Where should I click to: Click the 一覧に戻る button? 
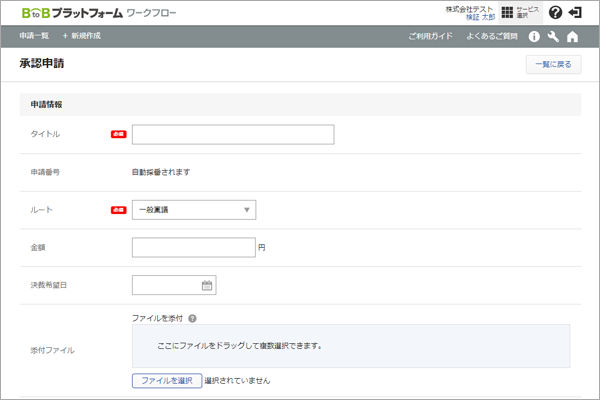point(552,64)
